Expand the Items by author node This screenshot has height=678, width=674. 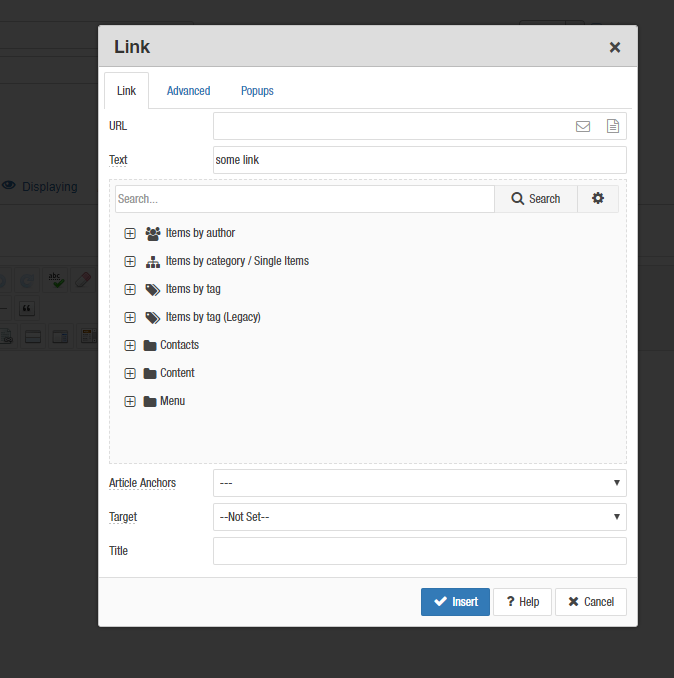[x=130, y=233]
